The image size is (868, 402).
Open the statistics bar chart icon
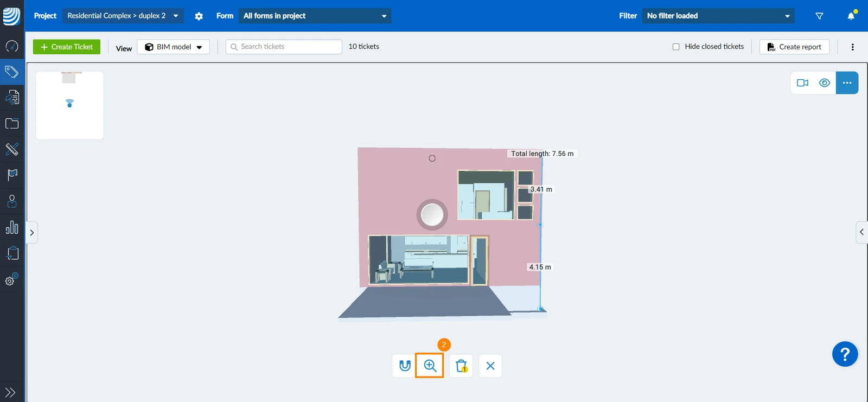(x=12, y=227)
